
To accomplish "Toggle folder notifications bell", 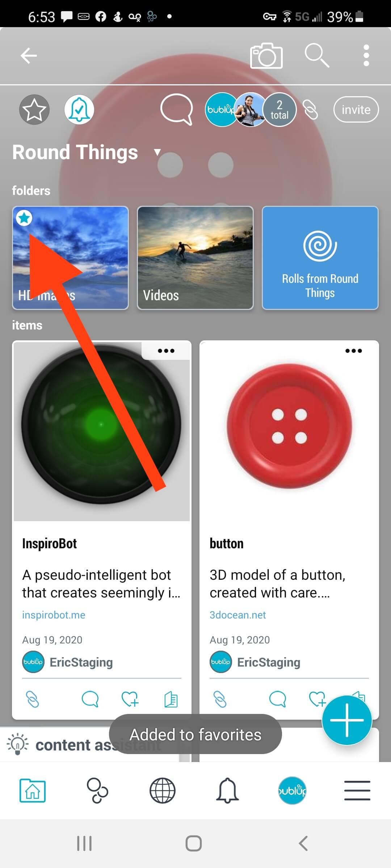I will [x=79, y=110].
